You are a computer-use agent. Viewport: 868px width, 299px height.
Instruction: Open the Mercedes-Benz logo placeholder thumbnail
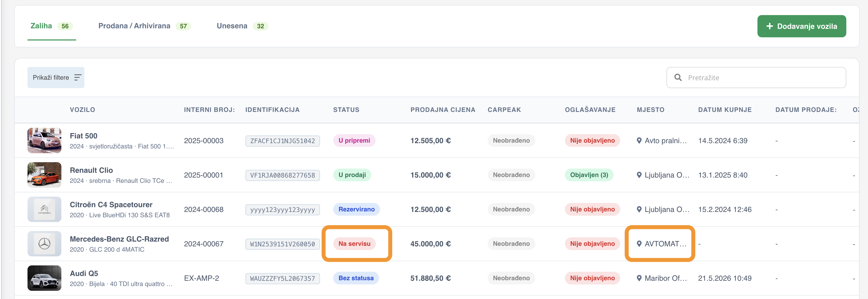tap(44, 244)
